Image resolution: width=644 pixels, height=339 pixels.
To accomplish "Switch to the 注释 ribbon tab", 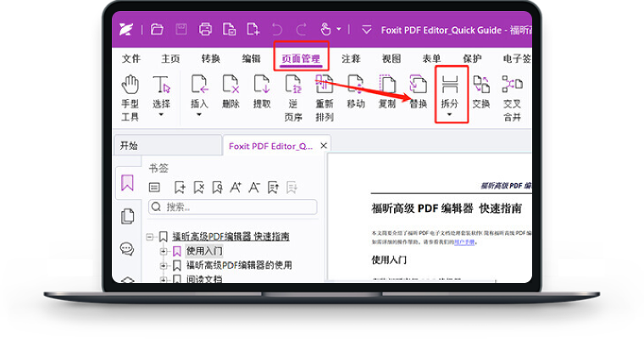I will (x=351, y=58).
